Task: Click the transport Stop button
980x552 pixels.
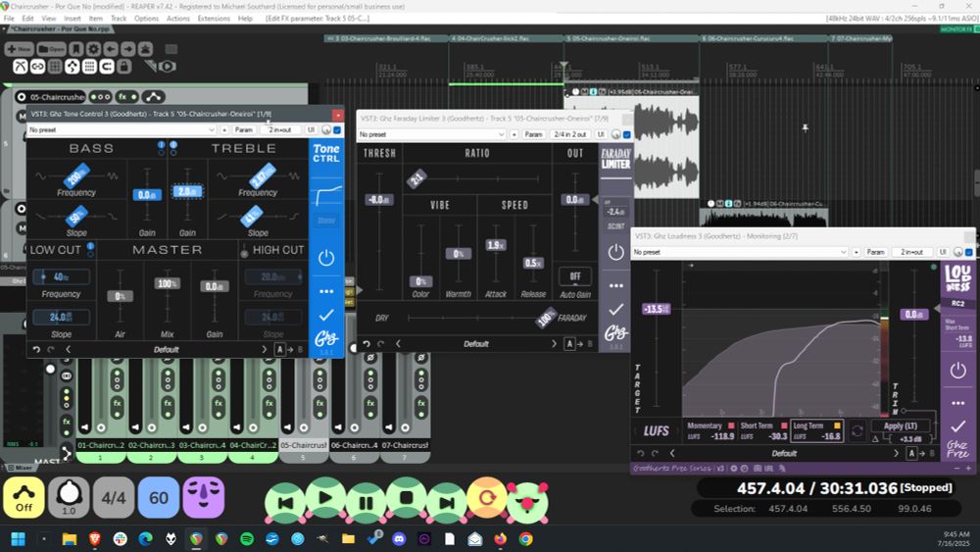Action: [407, 498]
